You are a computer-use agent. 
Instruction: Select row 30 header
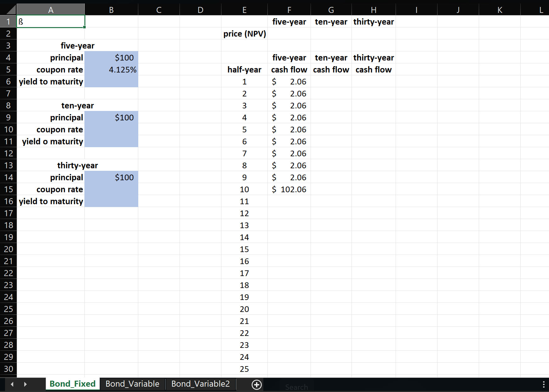8,369
